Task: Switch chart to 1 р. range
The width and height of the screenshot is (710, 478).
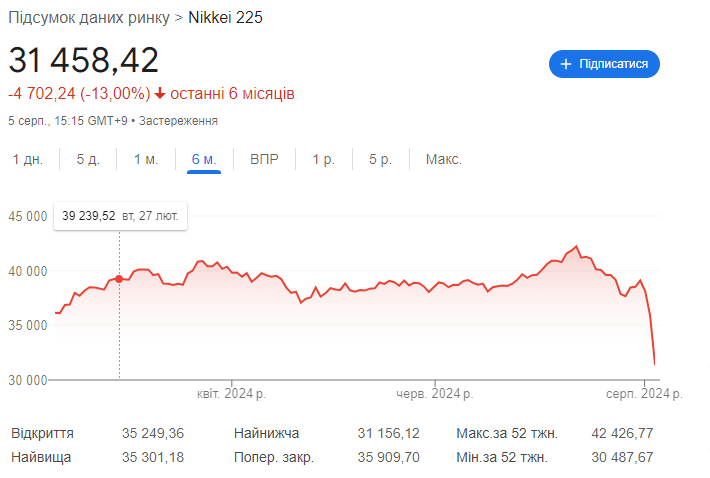Action: tap(322, 160)
